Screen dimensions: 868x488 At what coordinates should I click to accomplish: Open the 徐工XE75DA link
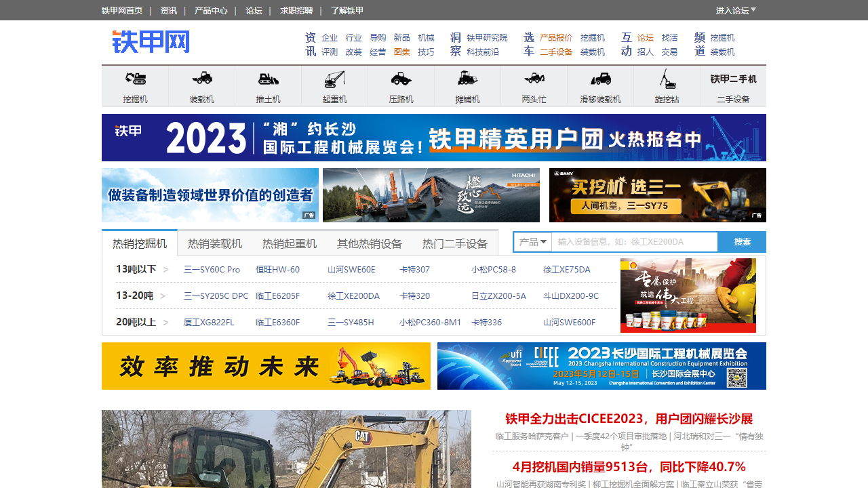click(567, 270)
